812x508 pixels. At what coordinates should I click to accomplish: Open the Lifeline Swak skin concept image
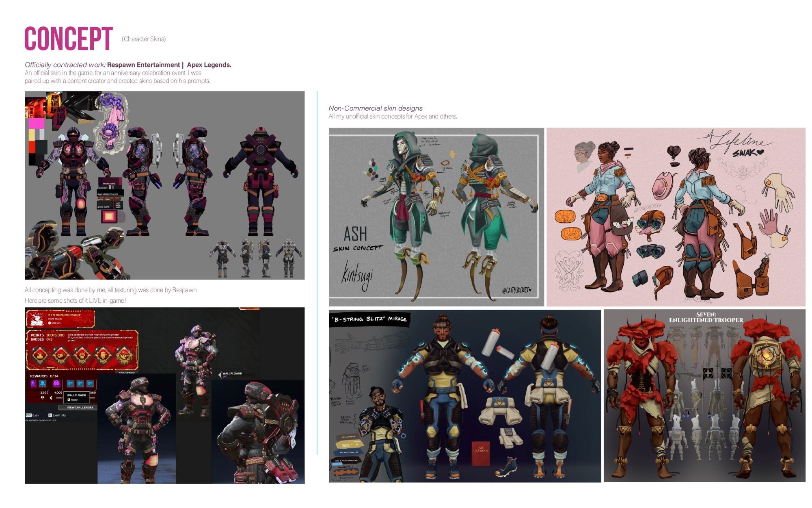(x=676, y=217)
